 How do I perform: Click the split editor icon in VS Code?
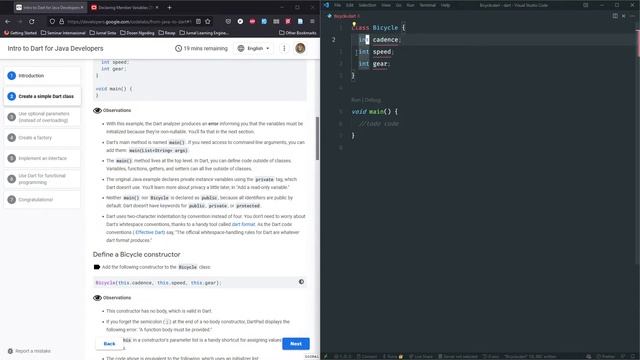click(615, 16)
